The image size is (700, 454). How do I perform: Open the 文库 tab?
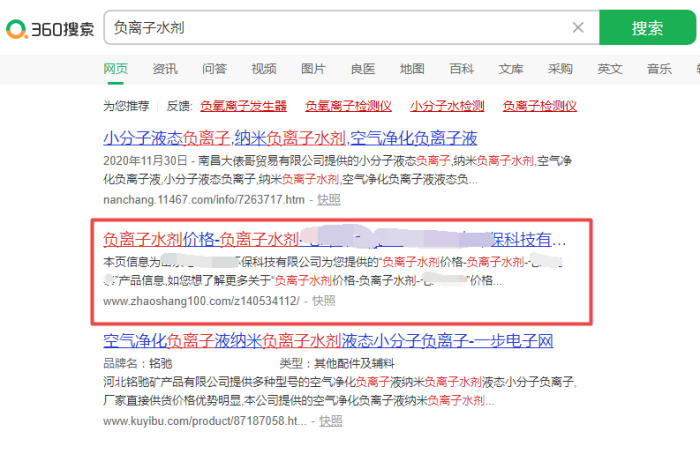coord(511,69)
